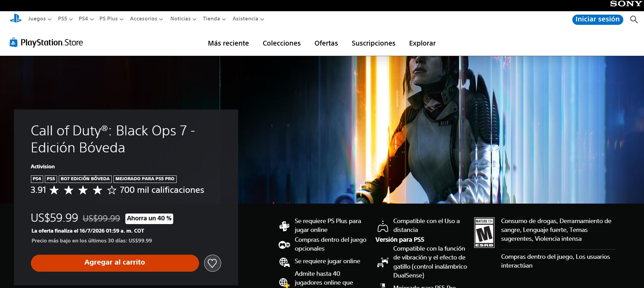The image size is (644, 288).
Task: Click the BO7 EDICIÓN BÓVEDA tag
Action: click(85, 179)
